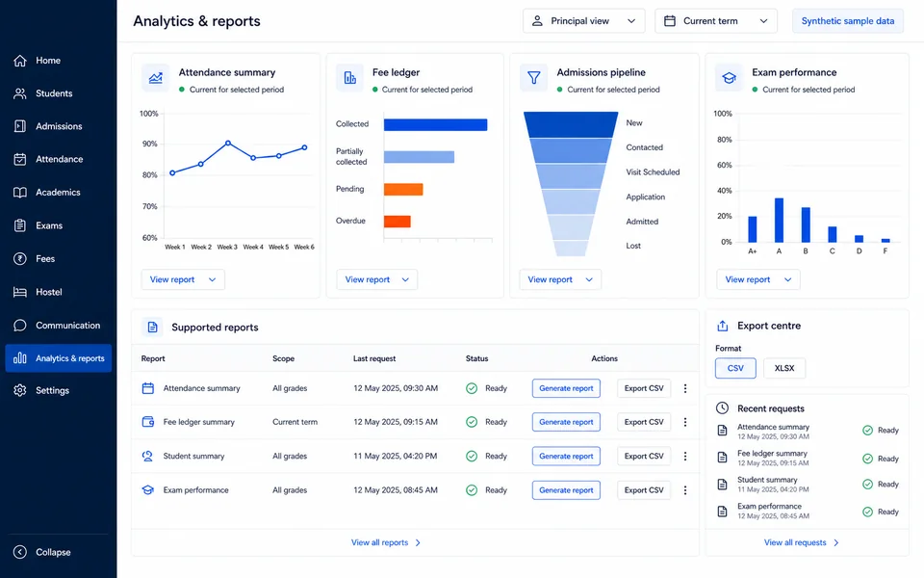Click the "11 May 2025, 04:20 PM" table cell
This screenshot has width=924, height=578.
[395, 456]
